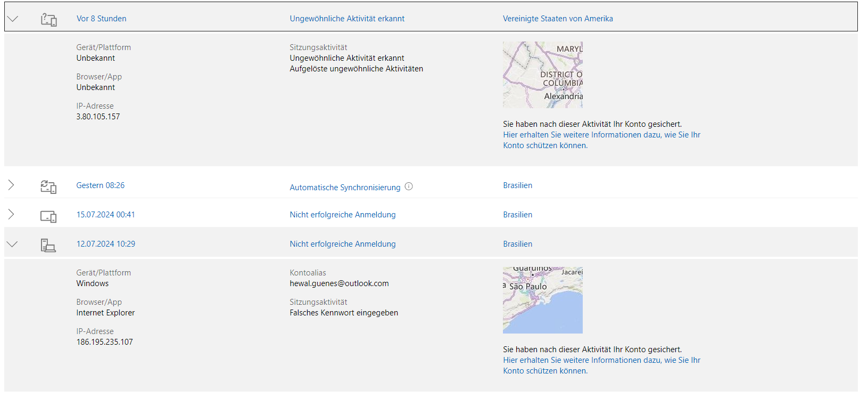Click desktop PC icon beside '12.07.2024 10:29'
The height and width of the screenshot is (398, 868).
click(x=48, y=245)
